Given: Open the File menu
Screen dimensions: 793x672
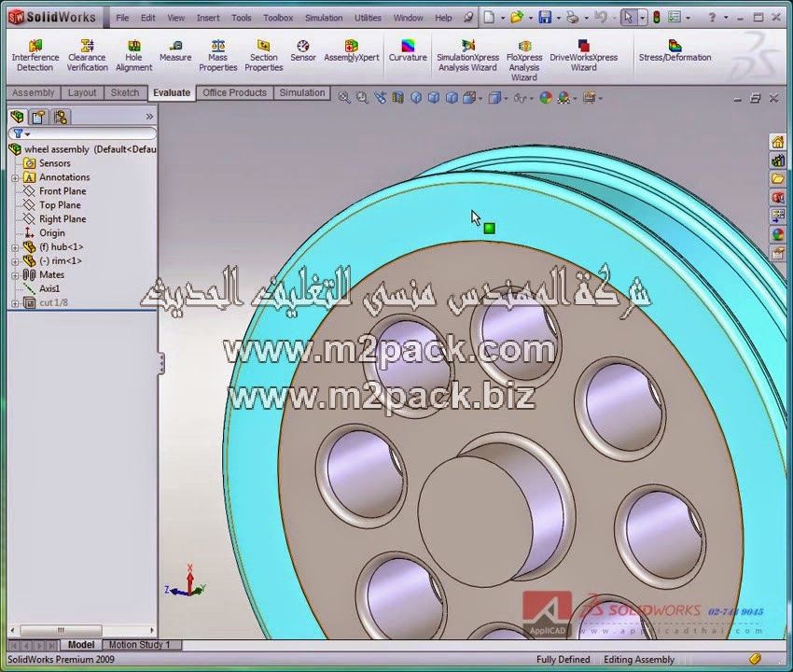Looking at the screenshot, I should (122, 18).
